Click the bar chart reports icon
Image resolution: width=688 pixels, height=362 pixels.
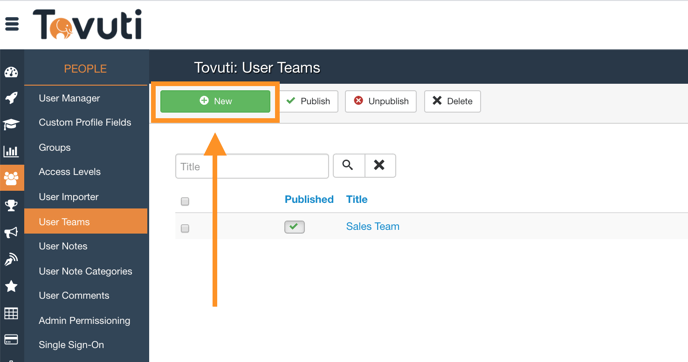pyautogui.click(x=11, y=151)
